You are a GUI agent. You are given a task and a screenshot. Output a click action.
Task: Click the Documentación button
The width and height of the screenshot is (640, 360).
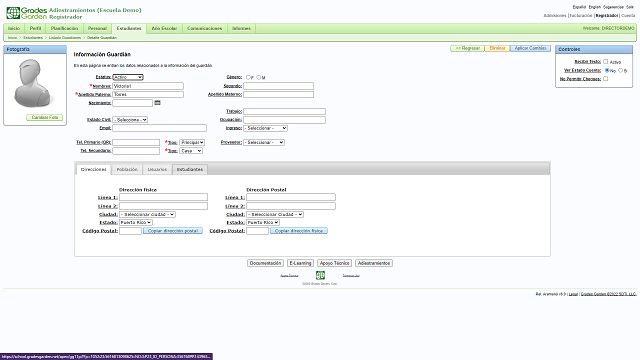(265, 263)
